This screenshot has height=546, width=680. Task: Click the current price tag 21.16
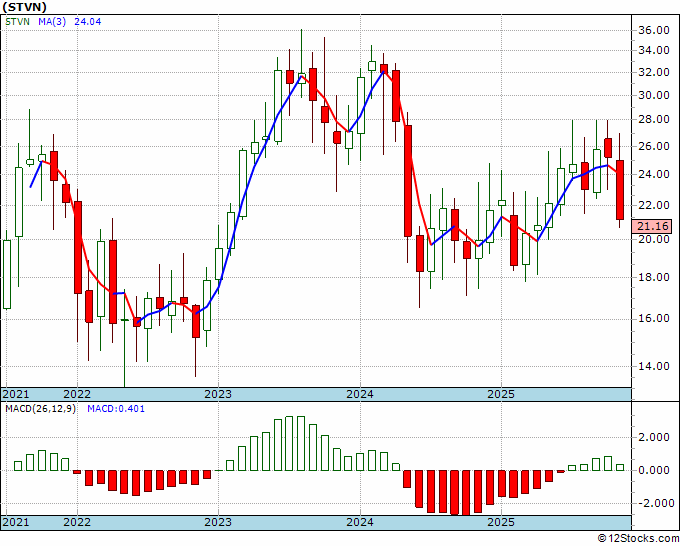tap(654, 226)
